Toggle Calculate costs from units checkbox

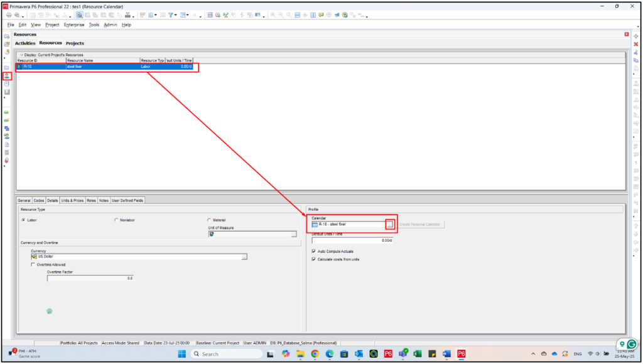[314, 259]
